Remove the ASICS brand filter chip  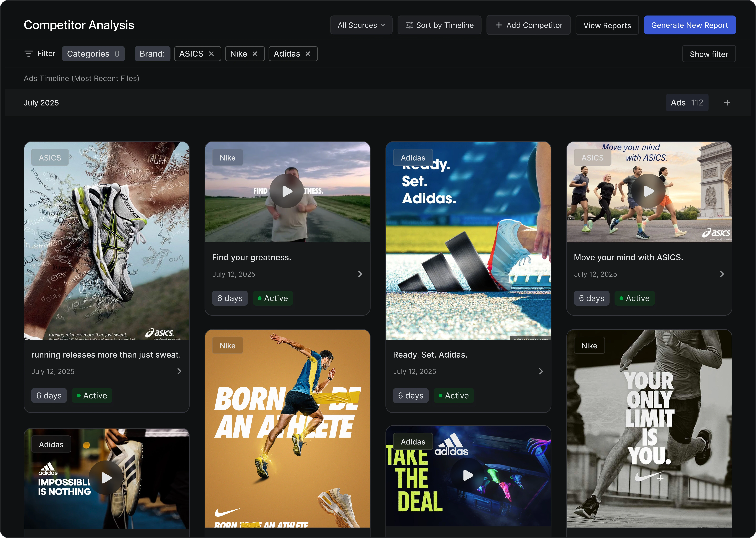(211, 54)
